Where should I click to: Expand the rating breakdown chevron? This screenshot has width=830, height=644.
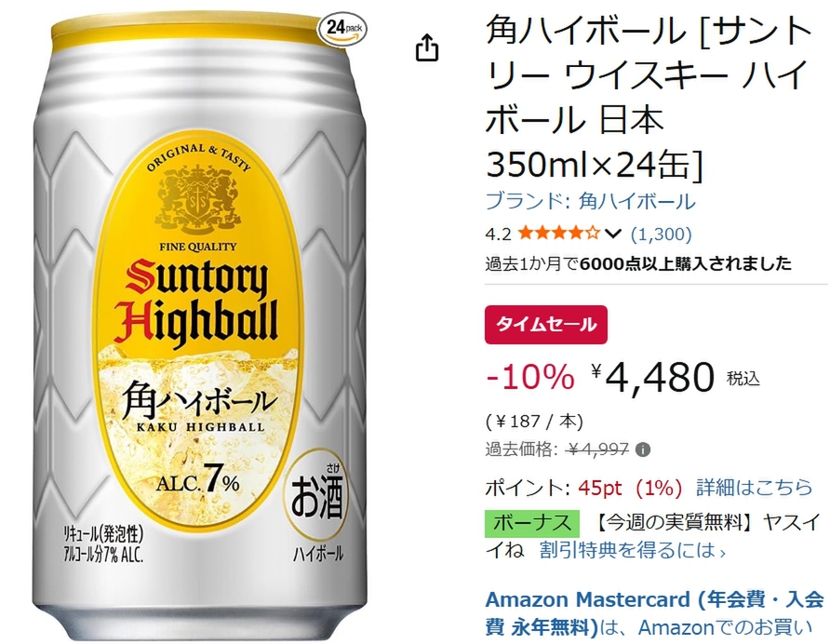pos(612,234)
